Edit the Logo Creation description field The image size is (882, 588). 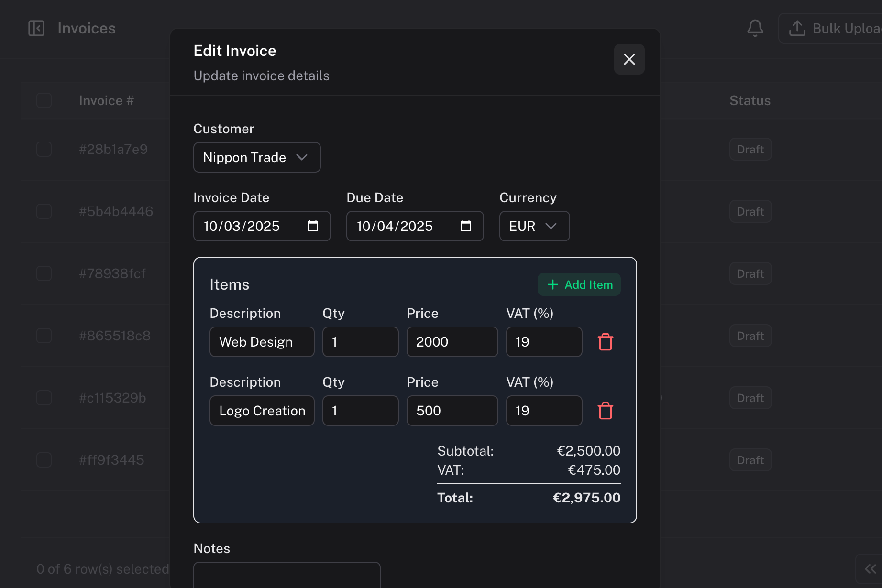(x=262, y=411)
